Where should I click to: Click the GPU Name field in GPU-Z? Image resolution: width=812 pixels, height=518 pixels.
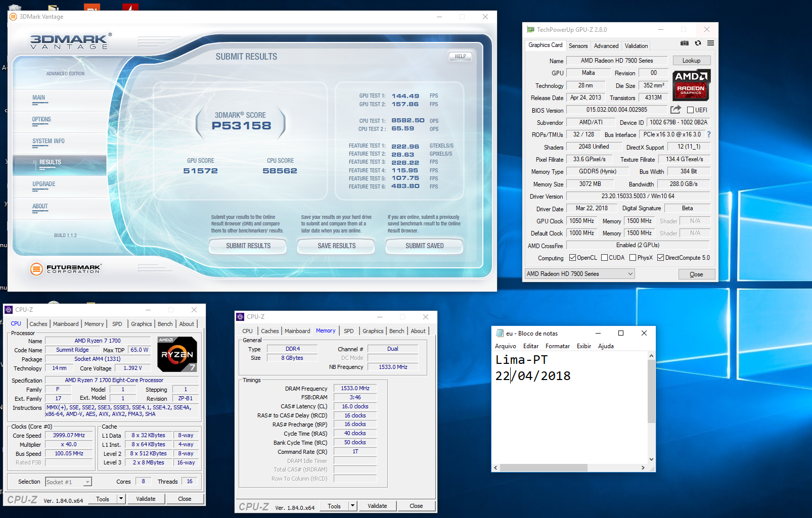pyautogui.click(x=617, y=61)
